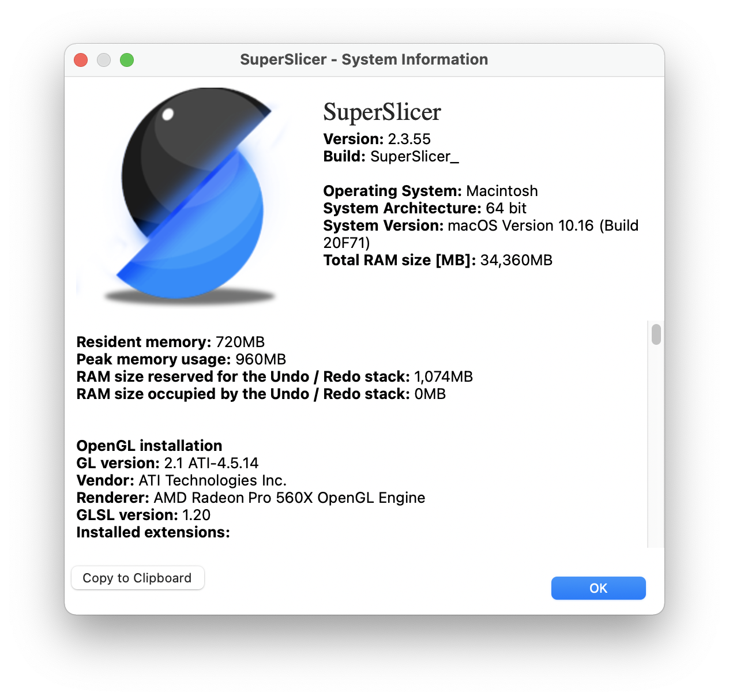Click Copy to Clipboard button
This screenshot has height=700, width=729.
click(x=137, y=578)
